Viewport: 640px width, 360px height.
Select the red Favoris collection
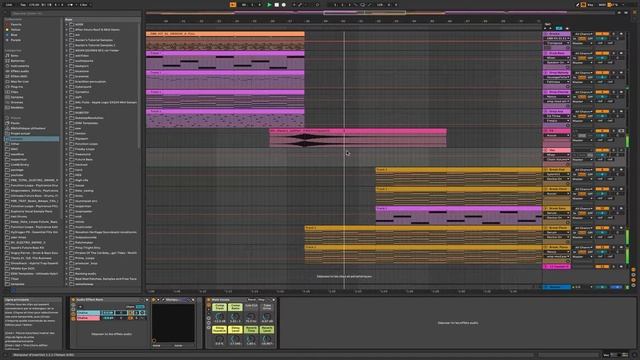pos(16,24)
